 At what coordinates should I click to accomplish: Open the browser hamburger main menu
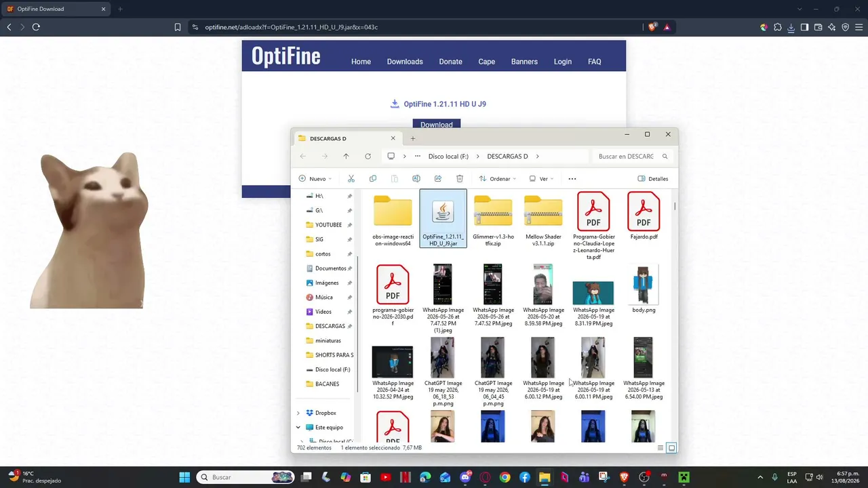pyautogui.click(x=859, y=27)
